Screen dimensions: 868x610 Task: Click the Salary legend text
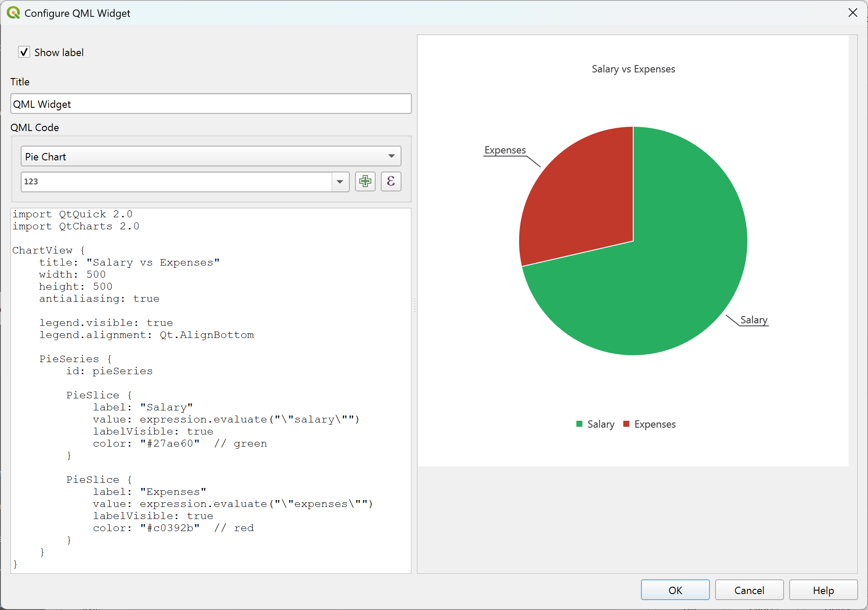(601, 424)
